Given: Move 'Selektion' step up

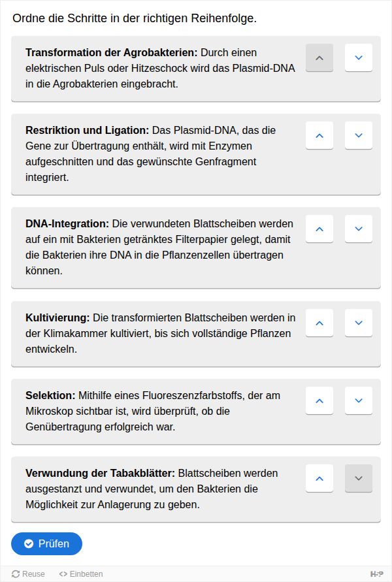Looking at the screenshot, I should tap(319, 400).
